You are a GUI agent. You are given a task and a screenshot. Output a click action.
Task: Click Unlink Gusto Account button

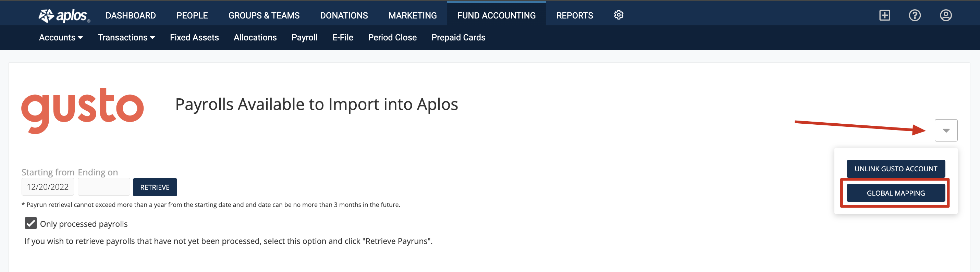896,169
